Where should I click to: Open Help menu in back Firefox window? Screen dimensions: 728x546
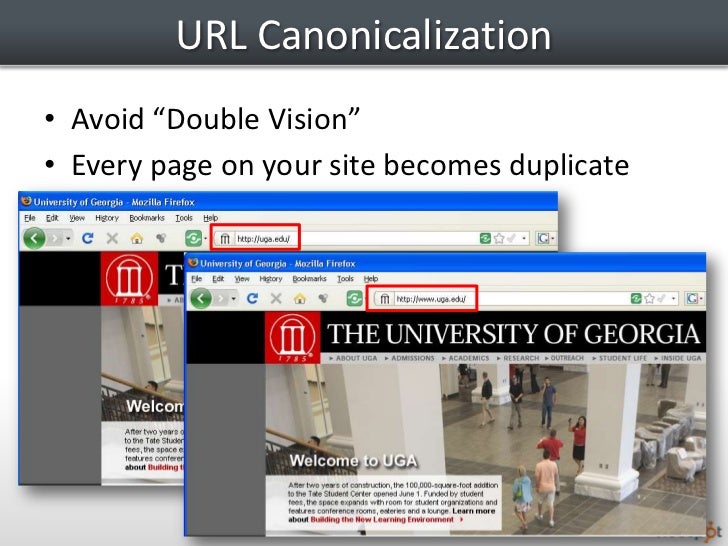click(x=210, y=218)
